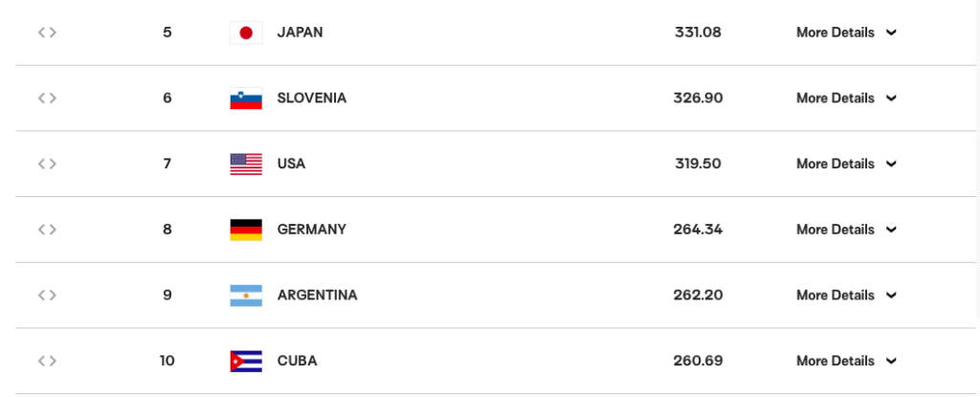Open More Details for Argentina
The width and height of the screenshot is (980, 397).
(846, 295)
